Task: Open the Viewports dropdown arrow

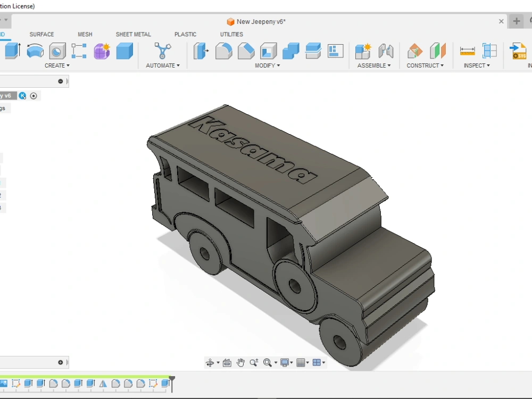Action: (323, 363)
